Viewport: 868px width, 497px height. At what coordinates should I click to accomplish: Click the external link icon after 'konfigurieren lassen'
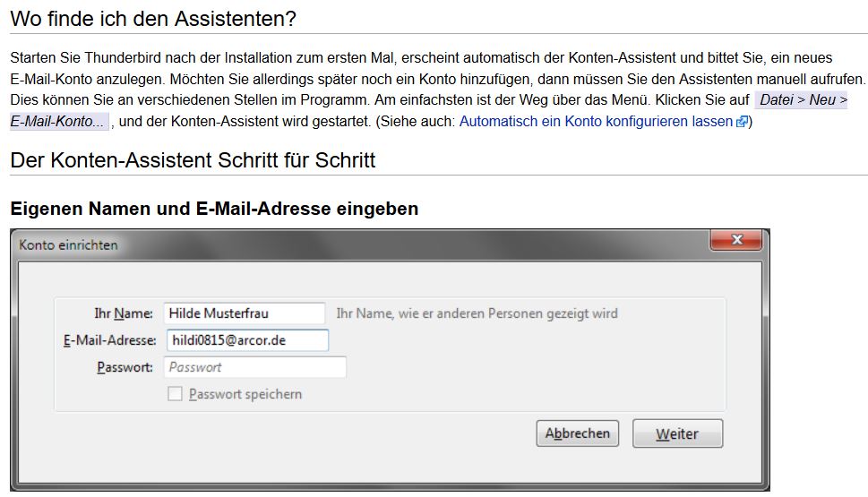pyautogui.click(x=742, y=122)
